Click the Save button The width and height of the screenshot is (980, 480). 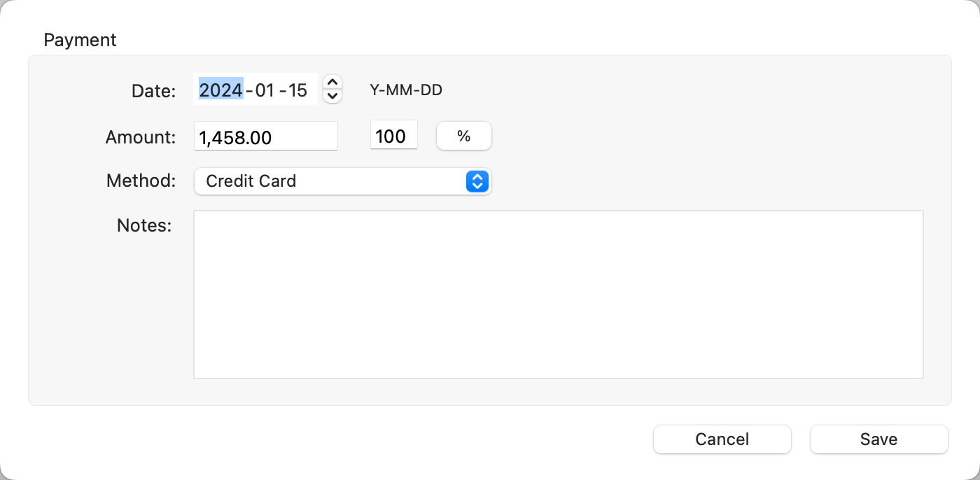[878, 439]
